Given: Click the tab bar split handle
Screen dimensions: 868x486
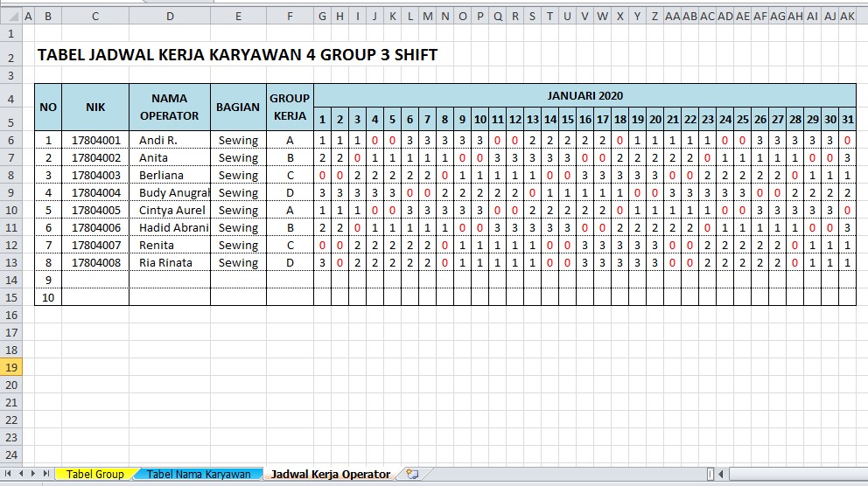Looking at the screenshot, I should pyautogui.click(x=709, y=474).
